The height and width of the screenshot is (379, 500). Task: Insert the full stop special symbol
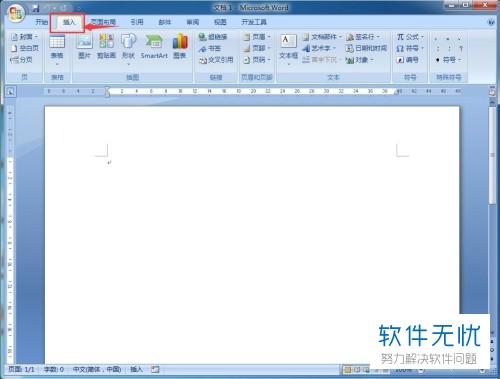448,39
